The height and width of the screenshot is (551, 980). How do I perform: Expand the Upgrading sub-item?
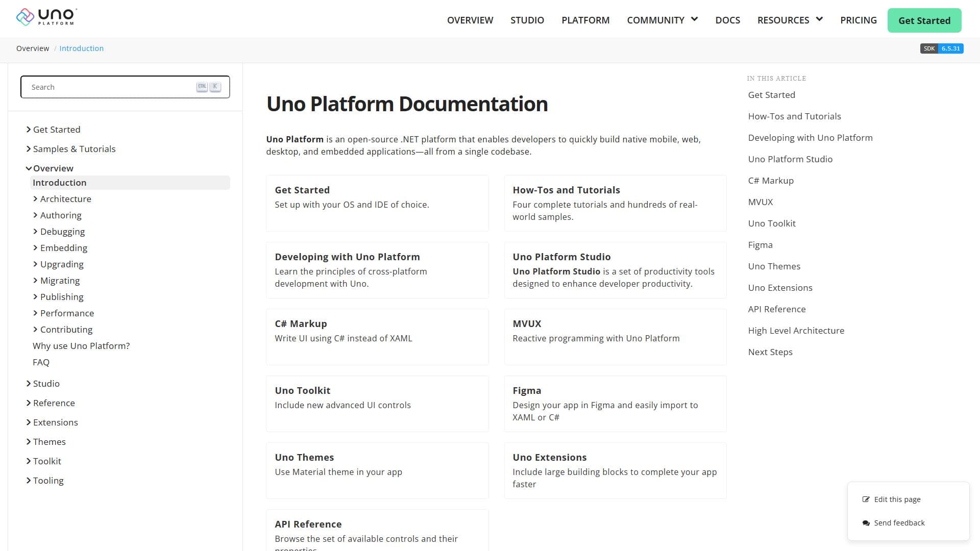35,264
